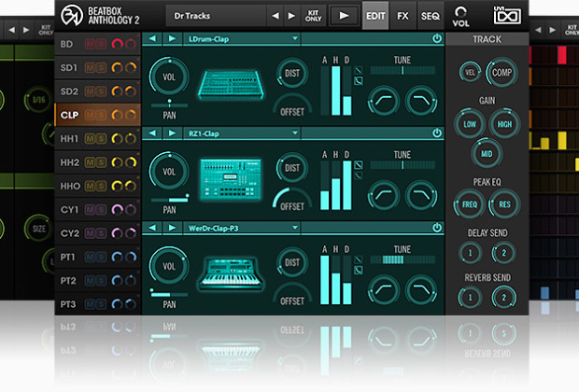Click the LOW gain knob
Viewport: 579px width, 392px height.
click(470, 124)
